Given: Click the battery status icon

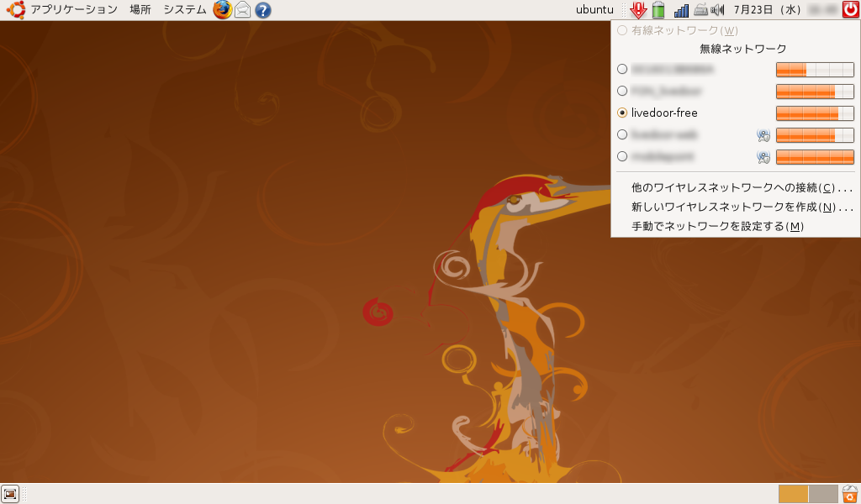Looking at the screenshot, I should [x=658, y=10].
